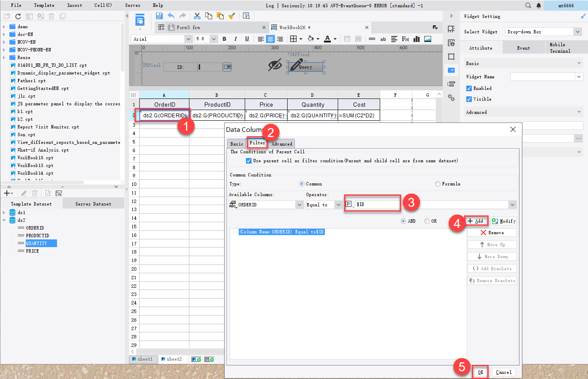Save the current template
588x379 pixels.
click(x=159, y=15)
